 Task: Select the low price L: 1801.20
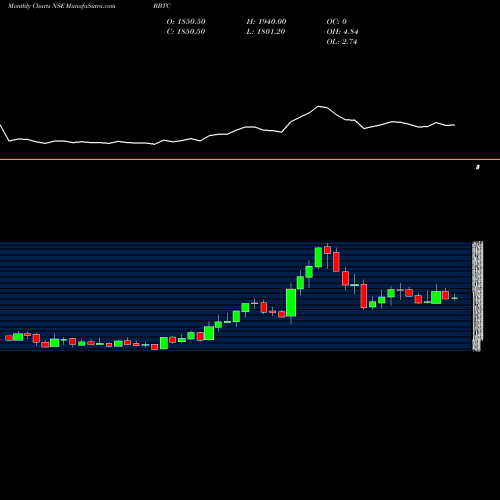pyautogui.click(x=266, y=31)
